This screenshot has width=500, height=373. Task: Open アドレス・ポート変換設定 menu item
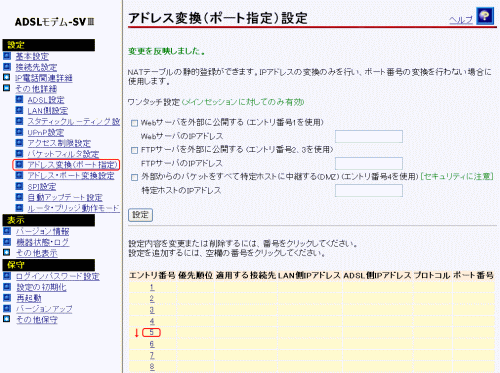(71, 176)
